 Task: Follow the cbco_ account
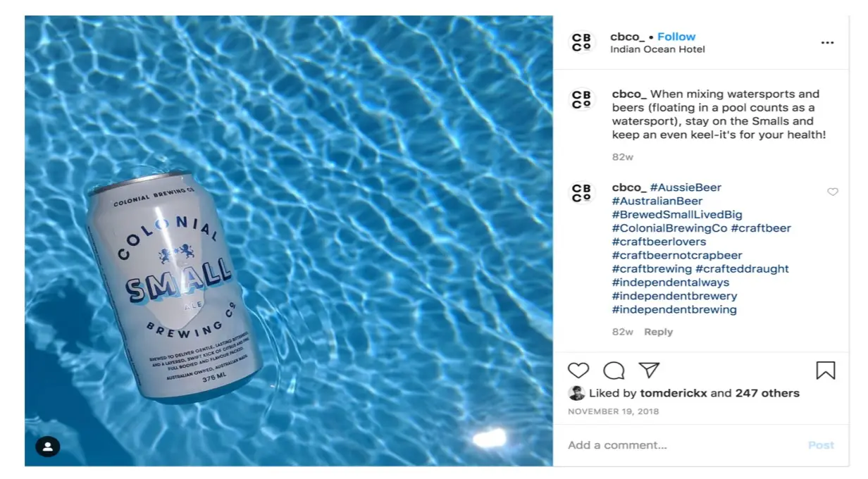point(676,37)
